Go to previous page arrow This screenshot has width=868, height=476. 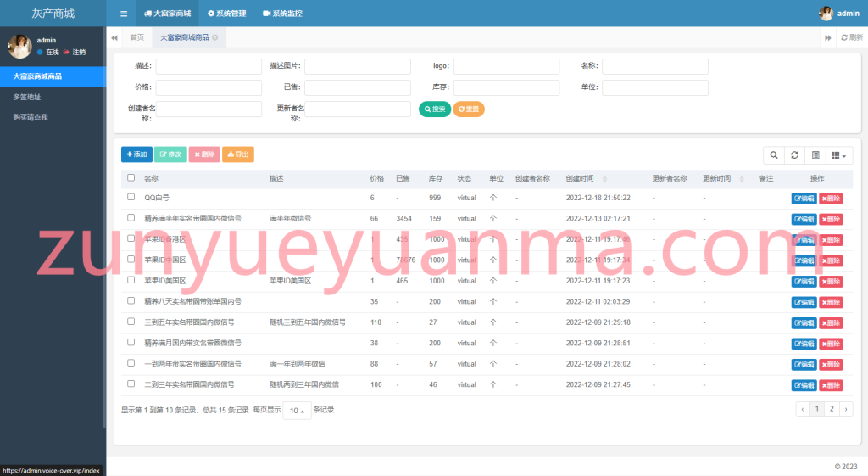803,409
